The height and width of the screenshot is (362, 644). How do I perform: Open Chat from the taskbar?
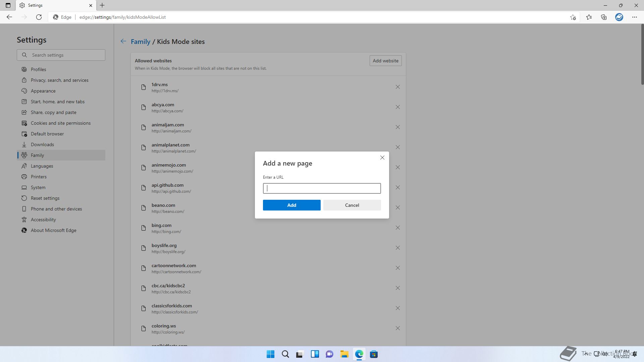coord(329,354)
